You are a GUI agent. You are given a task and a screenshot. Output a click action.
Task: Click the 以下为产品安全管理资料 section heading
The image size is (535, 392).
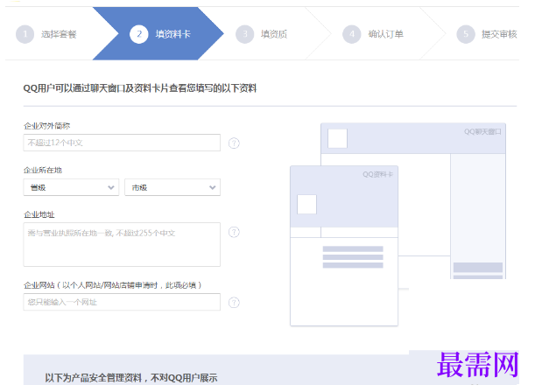(x=131, y=377)
